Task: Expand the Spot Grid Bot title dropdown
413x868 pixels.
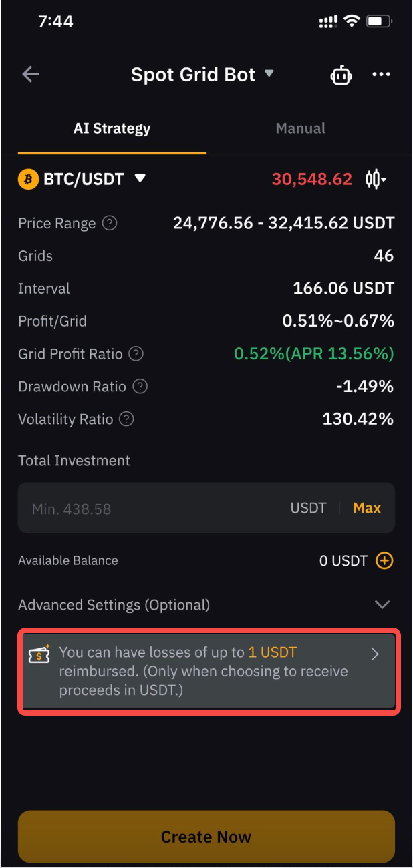Action: point(269,73)
